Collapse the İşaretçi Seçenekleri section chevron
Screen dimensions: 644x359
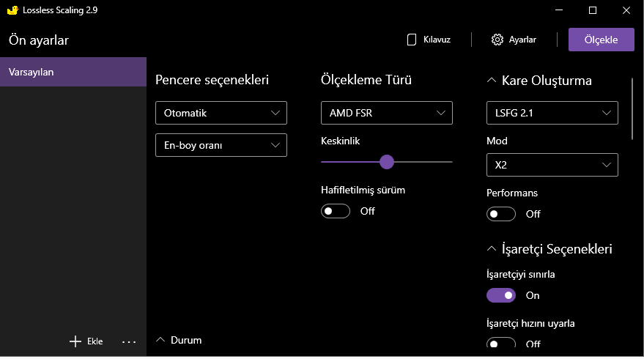point(492,249)
